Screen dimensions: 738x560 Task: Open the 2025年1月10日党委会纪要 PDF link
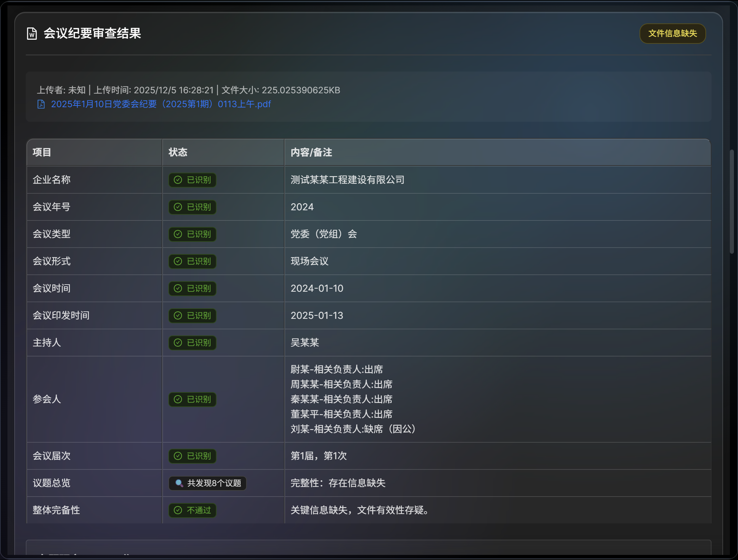point(161,104)
